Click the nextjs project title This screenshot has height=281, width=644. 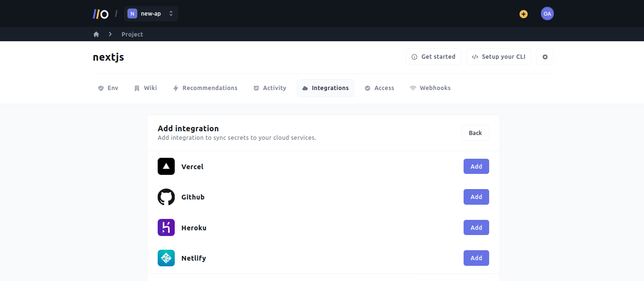tap(108, 57)
